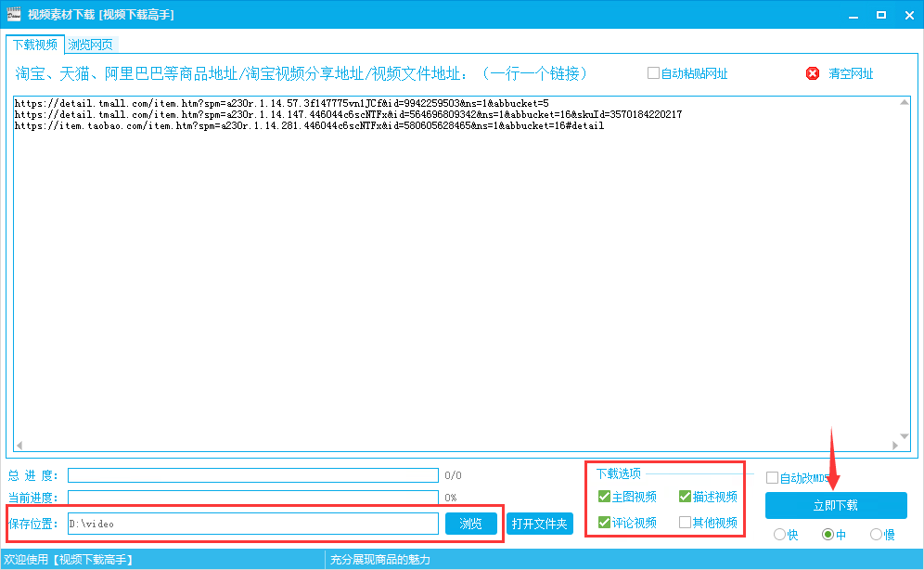Click the 0/0 total progress counter
The height and width of the screenshot is (570, 924).
coord(453,475)
